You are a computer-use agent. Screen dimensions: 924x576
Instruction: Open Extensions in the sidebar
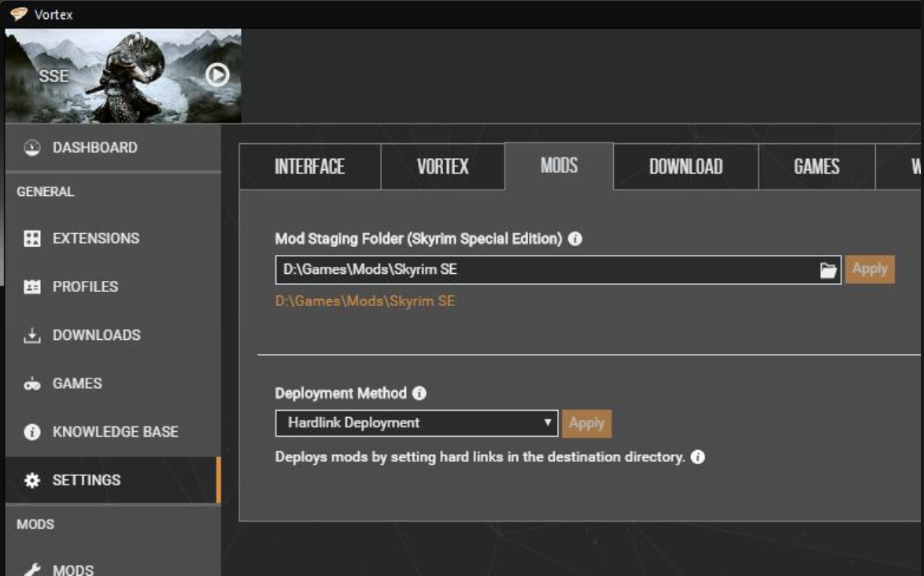point(113,238)
